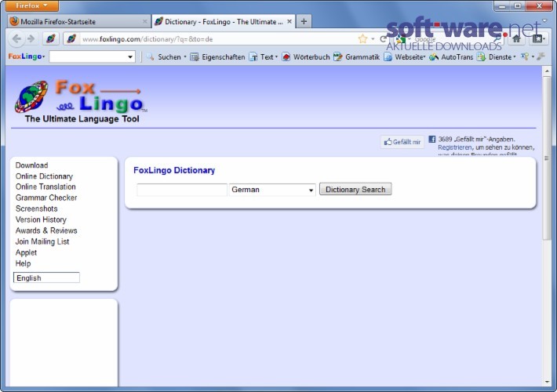The height and width of the screenshot is (392, 557).
Task: Close the Dictionary - FoxLingo tab
Action: [x=289, y=21]
